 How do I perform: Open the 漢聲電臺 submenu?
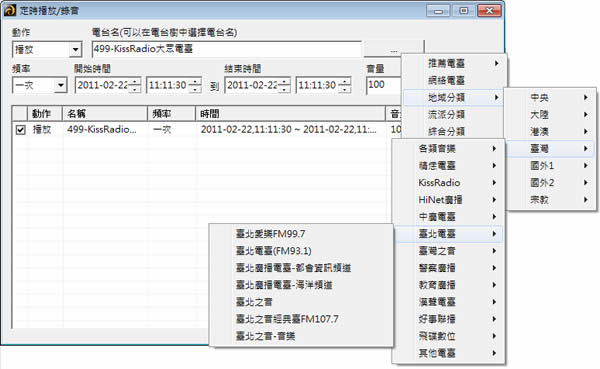click(448, 302)
